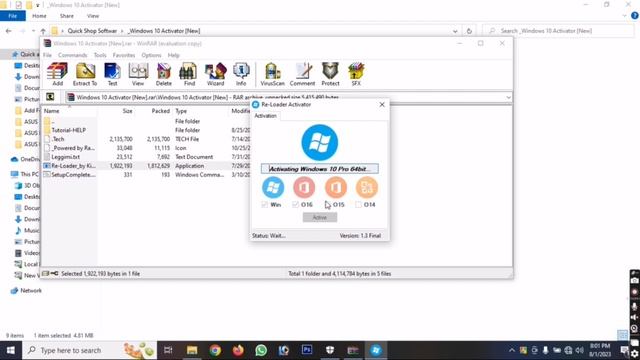640x360 pixels.
Task: Click the Office 2015 round icon
Action: click(336, 187)
